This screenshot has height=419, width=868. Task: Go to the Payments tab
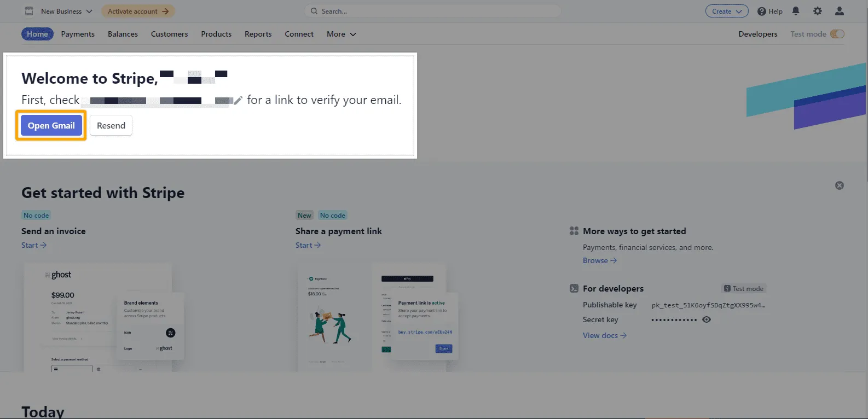coord(78,34)
